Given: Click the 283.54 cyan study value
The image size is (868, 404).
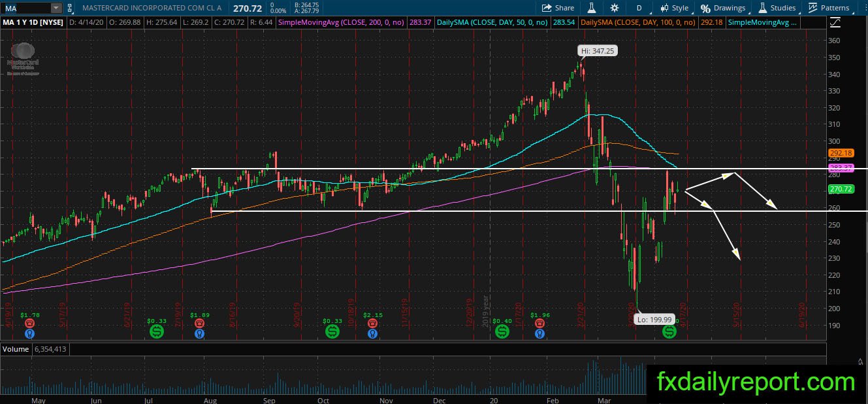Looking at the screenshot, I should pyautogui.click(x=564, y=22).
